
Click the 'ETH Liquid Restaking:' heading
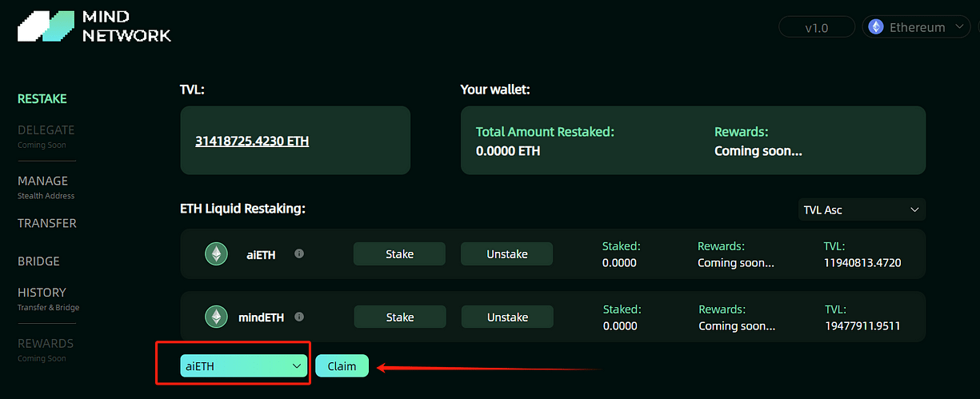click(243, 208)
